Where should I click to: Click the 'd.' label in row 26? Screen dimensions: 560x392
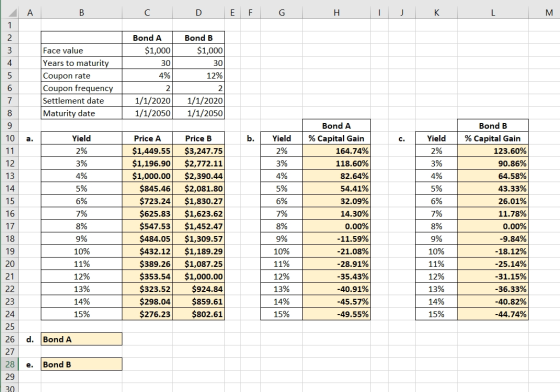(30, 339)
